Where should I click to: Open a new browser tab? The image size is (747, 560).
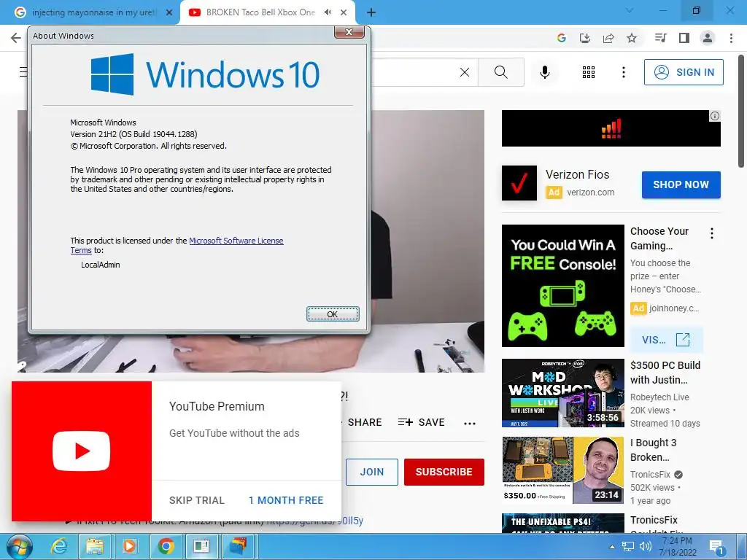click(371, 12)
